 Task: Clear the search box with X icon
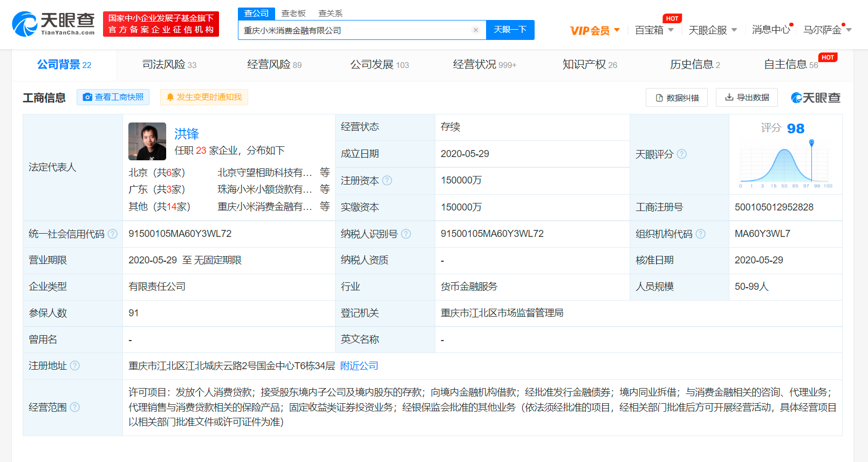[x=475, y=30]
